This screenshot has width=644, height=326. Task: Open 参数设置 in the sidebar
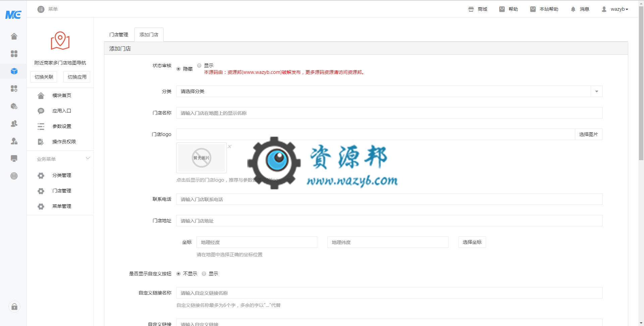(62, 126)
